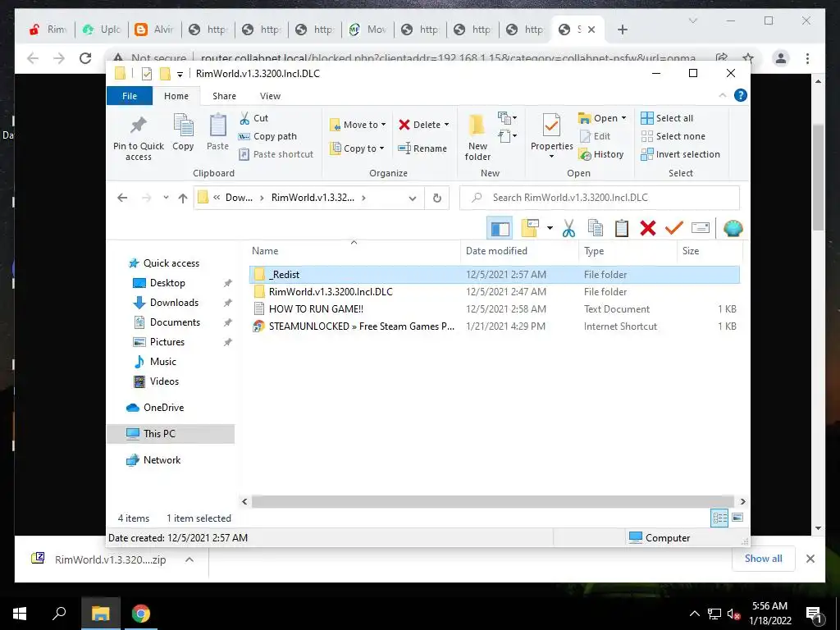The height and width of the screenshot is (630, 840).
Task: Expand the Easy access dropdown in ribbon
Action: pos(507,137)
